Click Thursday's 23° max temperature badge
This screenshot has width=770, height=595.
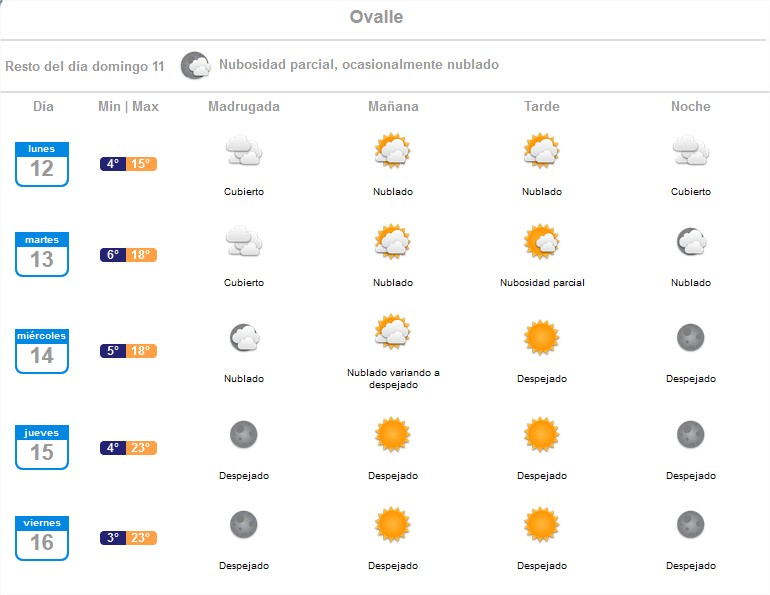143,448
